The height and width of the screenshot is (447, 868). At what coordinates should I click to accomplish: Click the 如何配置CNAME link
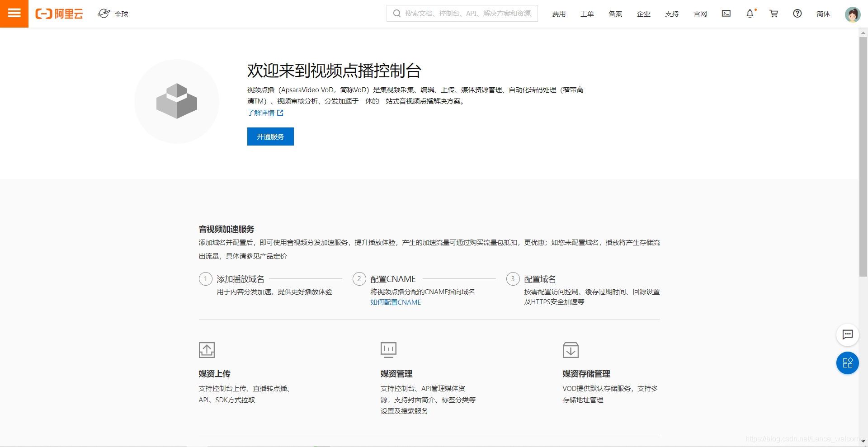pyautogui.click(x=396, y=302)
